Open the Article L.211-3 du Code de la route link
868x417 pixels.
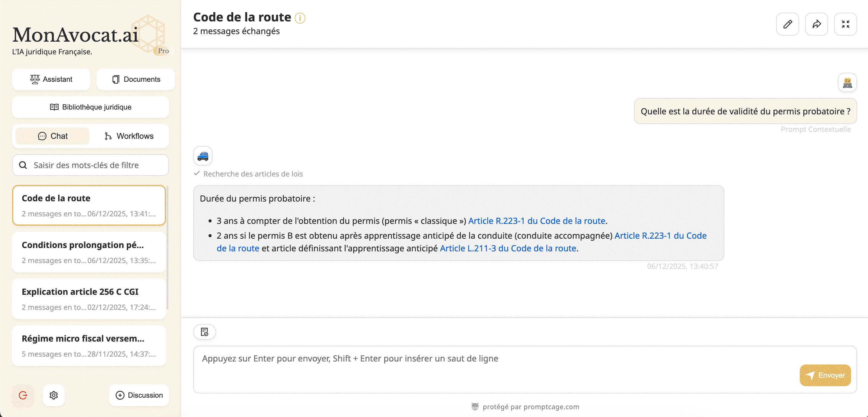tap(508, 249)
